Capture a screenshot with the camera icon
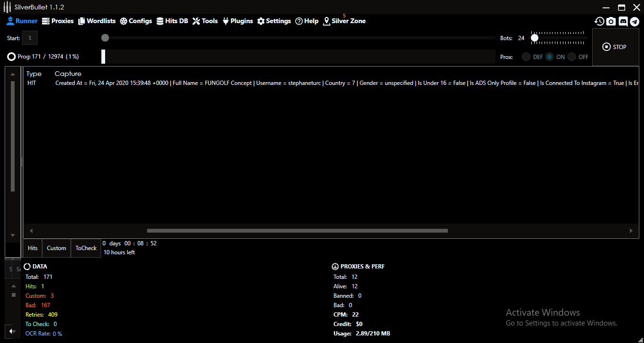The image size is (644, 343). [x=611, y=21]
